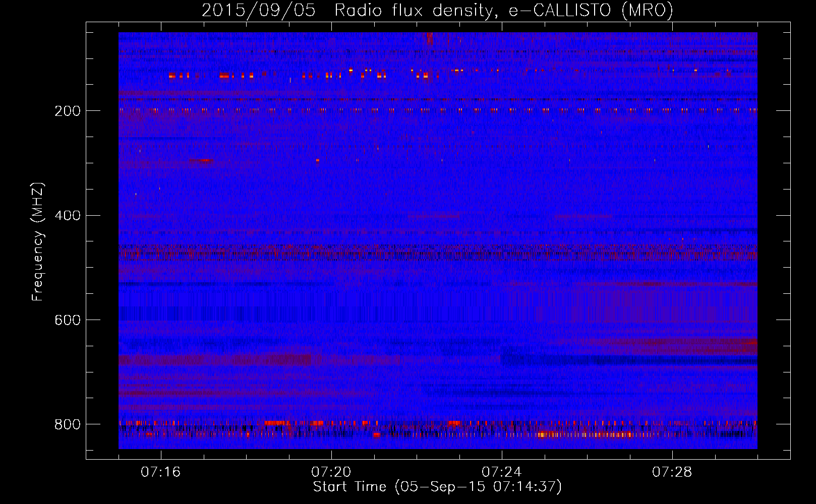Click the plot title "Radio flux density, e-CALLISTO (MRO)"
Viewport: 816px width, 504px height.
tap(504, 10)
